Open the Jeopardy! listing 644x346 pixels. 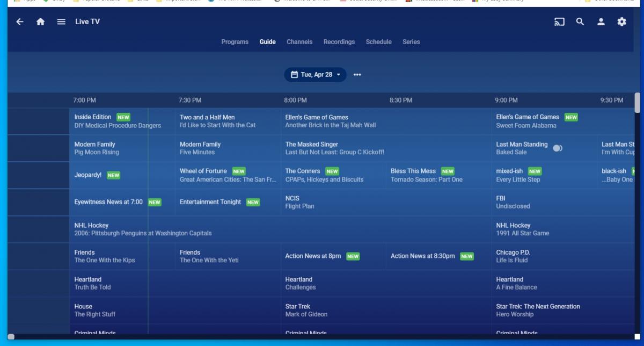[x=122, y=175]
